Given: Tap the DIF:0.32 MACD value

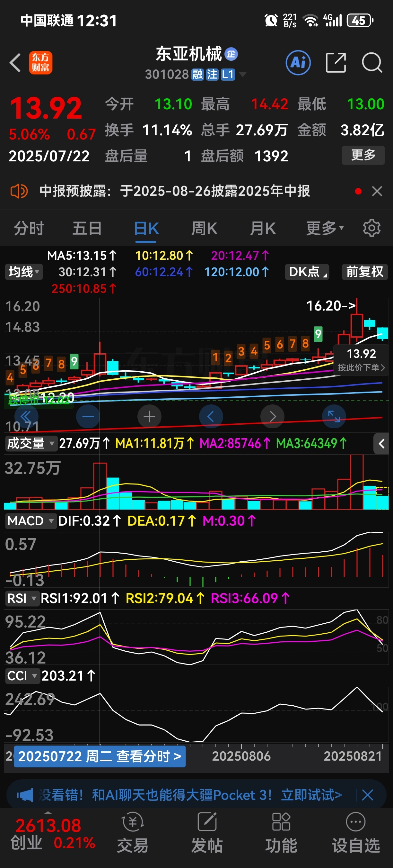Looking at the screenshot, I should 89,521.
